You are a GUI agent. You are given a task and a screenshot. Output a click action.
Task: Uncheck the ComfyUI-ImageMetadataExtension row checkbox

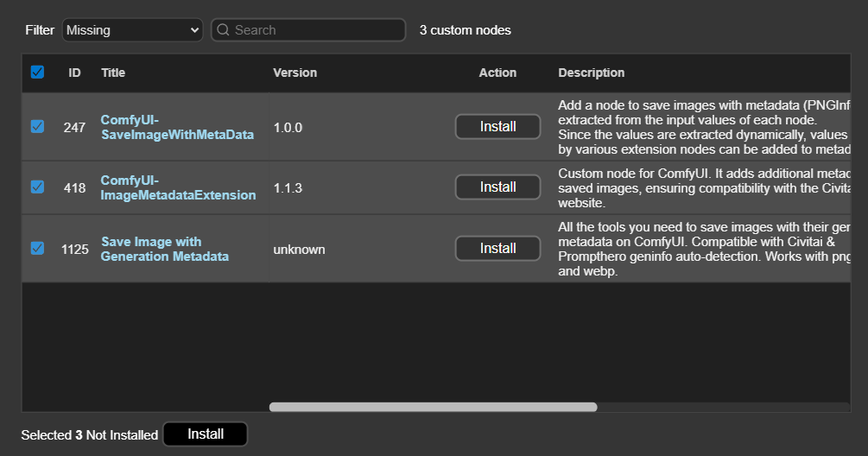click(x=37, y=187)
